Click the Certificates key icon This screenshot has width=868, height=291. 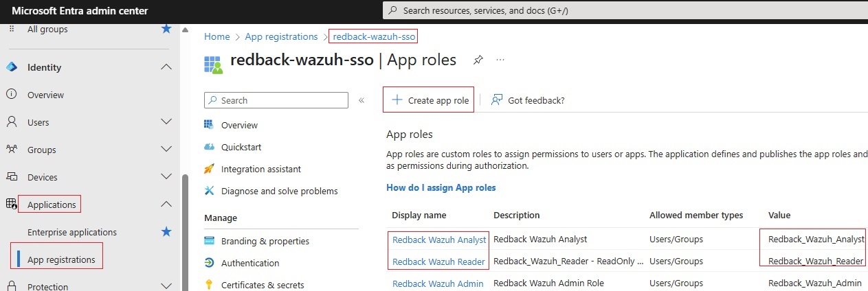click(208, 285)
